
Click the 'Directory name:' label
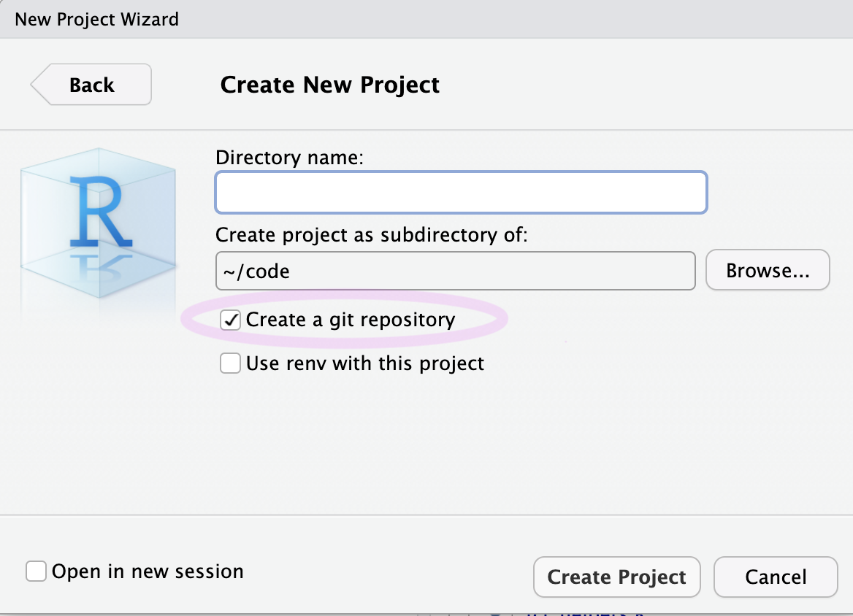pos(289,157)
